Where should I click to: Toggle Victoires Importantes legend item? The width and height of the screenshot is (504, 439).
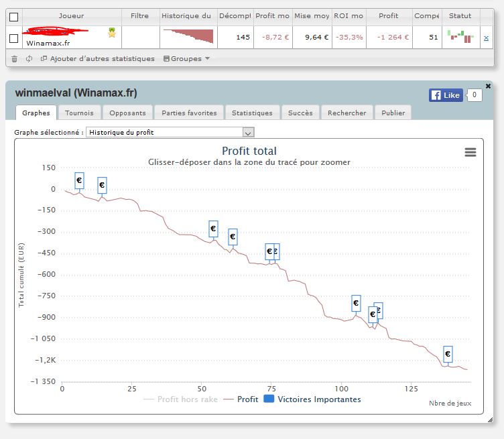coord(312,399)
